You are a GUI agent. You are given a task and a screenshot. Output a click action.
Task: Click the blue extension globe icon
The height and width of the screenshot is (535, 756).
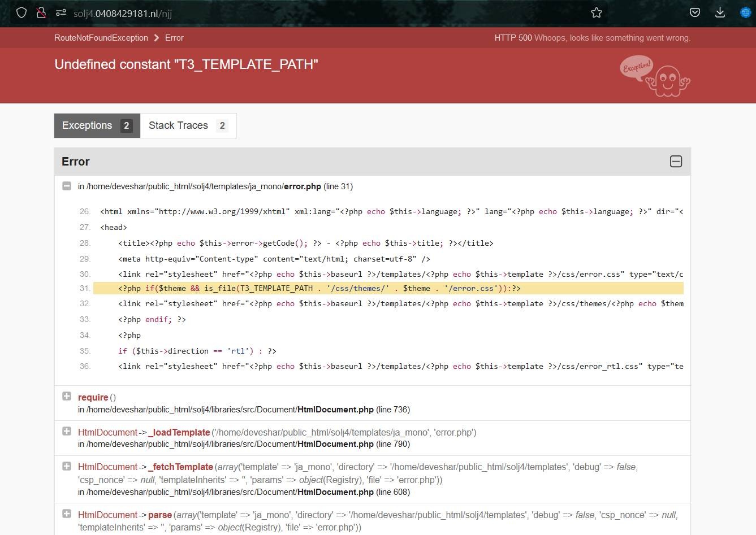tap(746, 12)
